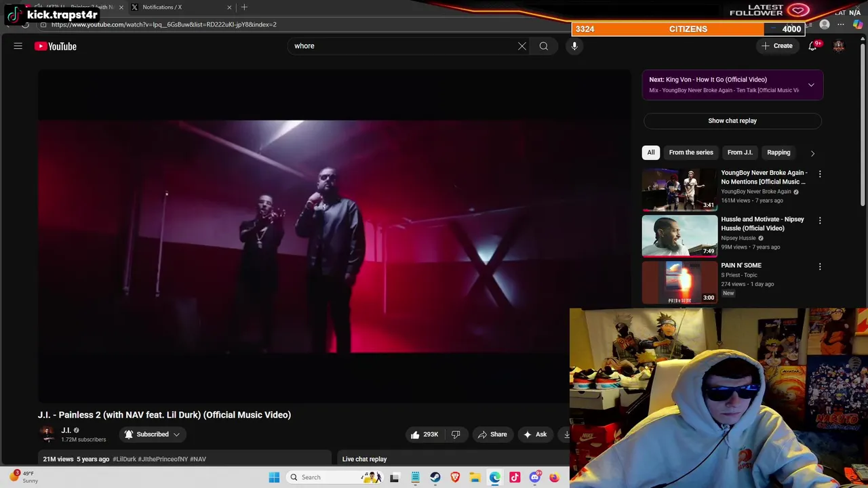Select the Rapping filter chip
868x488 pixels.
tap(778, 152)
